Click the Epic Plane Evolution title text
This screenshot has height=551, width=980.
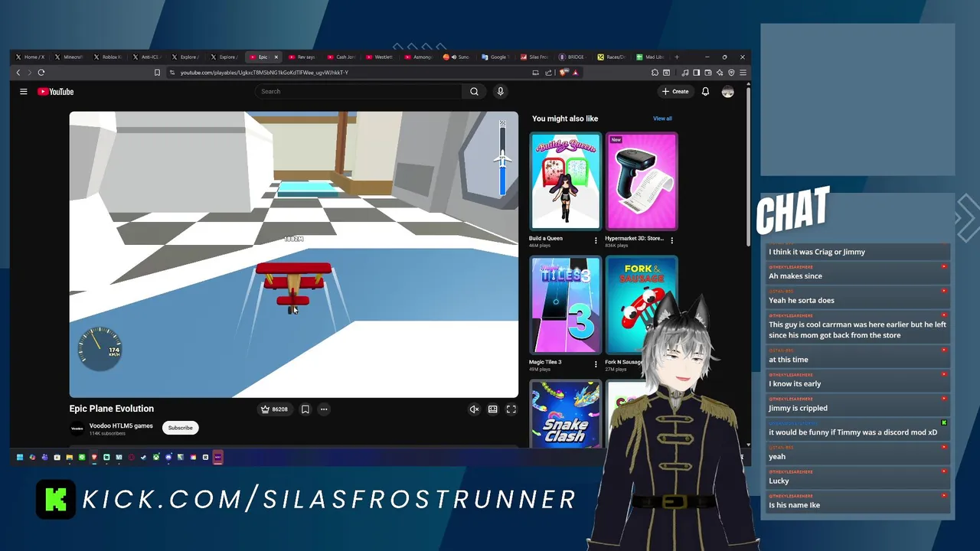coord(112,409)
